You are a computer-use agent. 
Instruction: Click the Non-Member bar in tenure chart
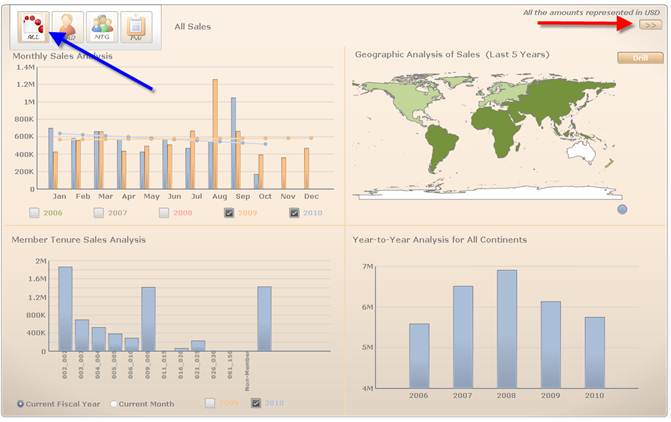[x=264, y=318]
